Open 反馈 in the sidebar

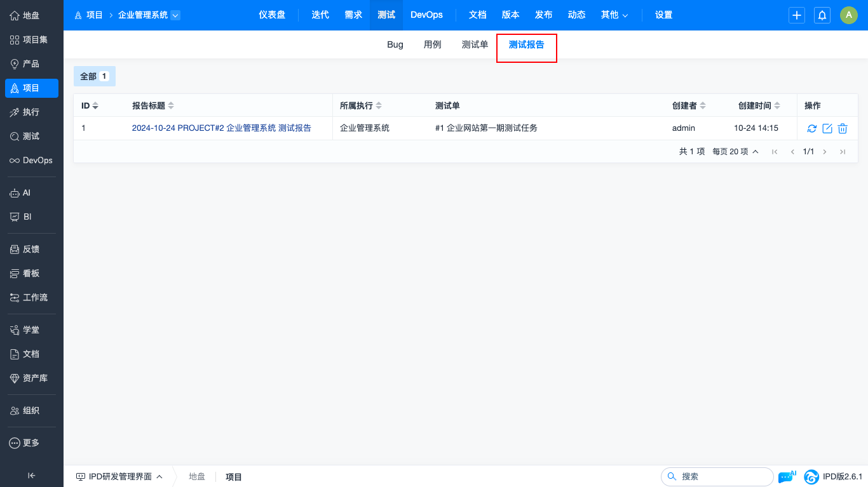pos(32,249)
